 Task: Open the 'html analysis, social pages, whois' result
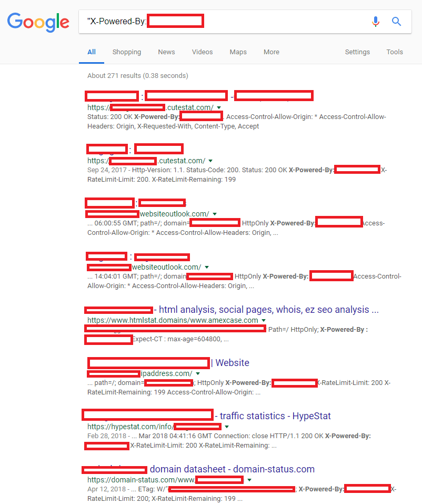[x=268, y=310]
